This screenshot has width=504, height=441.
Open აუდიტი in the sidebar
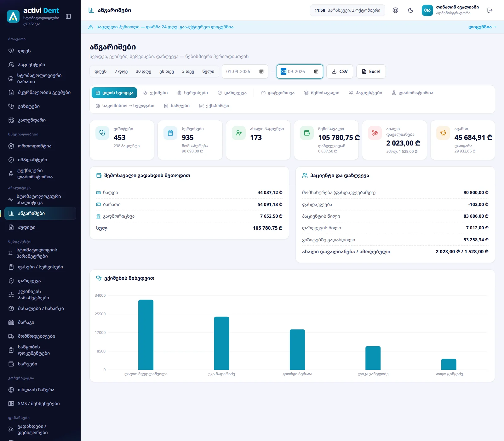(40, 227)
